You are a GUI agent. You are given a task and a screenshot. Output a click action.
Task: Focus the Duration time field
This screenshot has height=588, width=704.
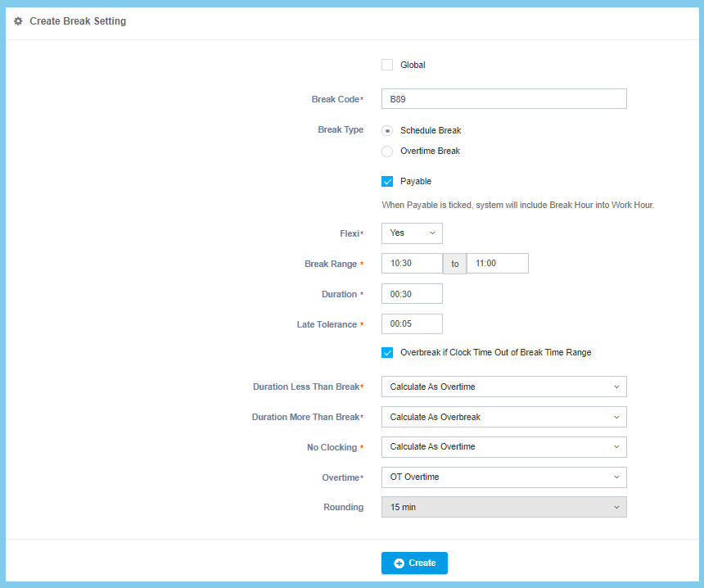point(412,294)
